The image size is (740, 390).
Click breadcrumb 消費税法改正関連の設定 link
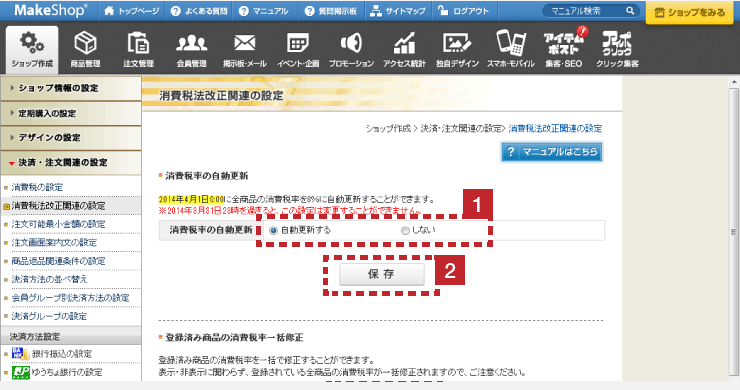coord(555,128)
